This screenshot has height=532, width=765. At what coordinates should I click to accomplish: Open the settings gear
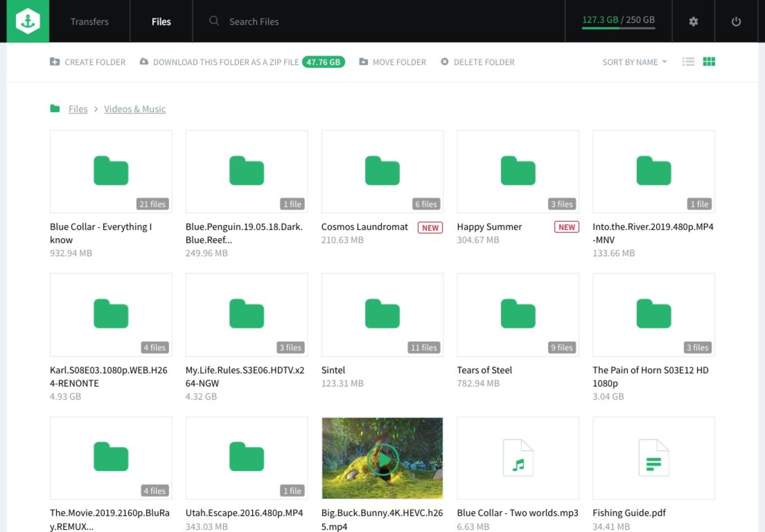pyautogui.click(x=693, y=22)
